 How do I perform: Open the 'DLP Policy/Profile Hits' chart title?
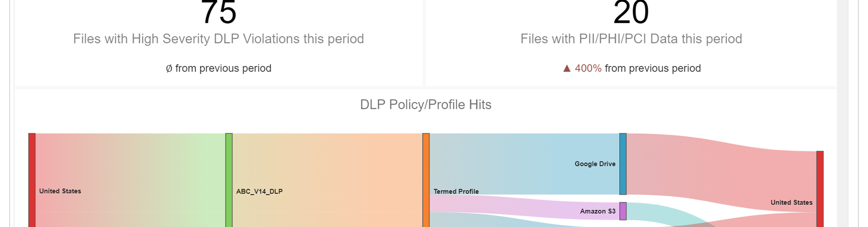[425, 105]
